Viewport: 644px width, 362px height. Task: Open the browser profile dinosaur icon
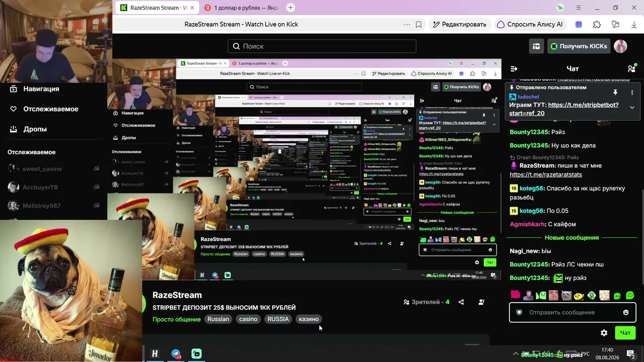(561, 8)
